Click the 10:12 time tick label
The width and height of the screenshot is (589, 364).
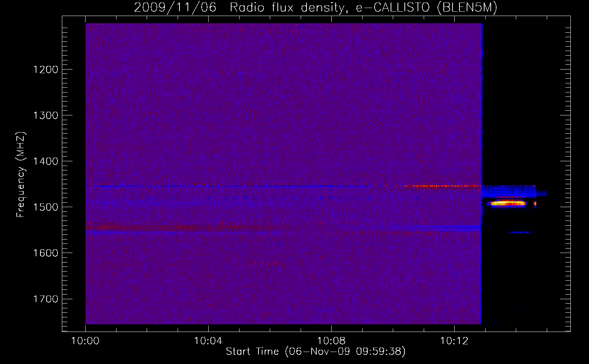(454, 341)
